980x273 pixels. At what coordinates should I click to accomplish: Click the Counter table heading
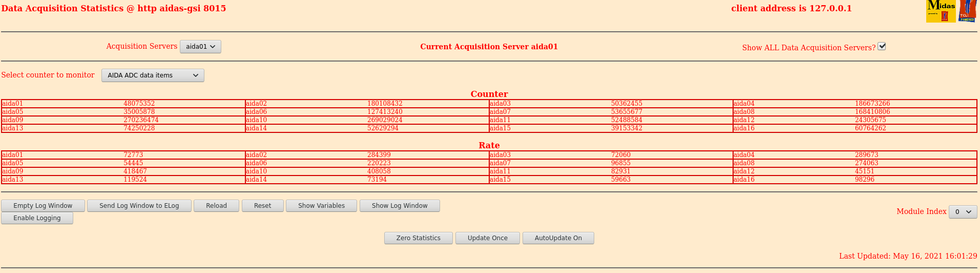pos(489,94)
